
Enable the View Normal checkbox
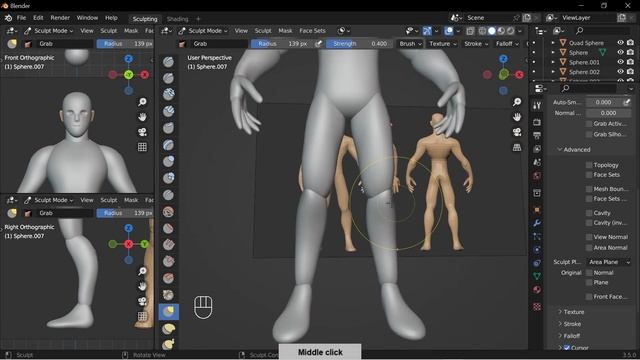click(589, 237)
